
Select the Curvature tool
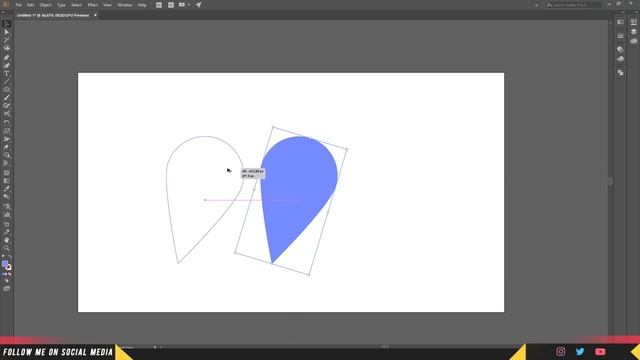point(7,66)
